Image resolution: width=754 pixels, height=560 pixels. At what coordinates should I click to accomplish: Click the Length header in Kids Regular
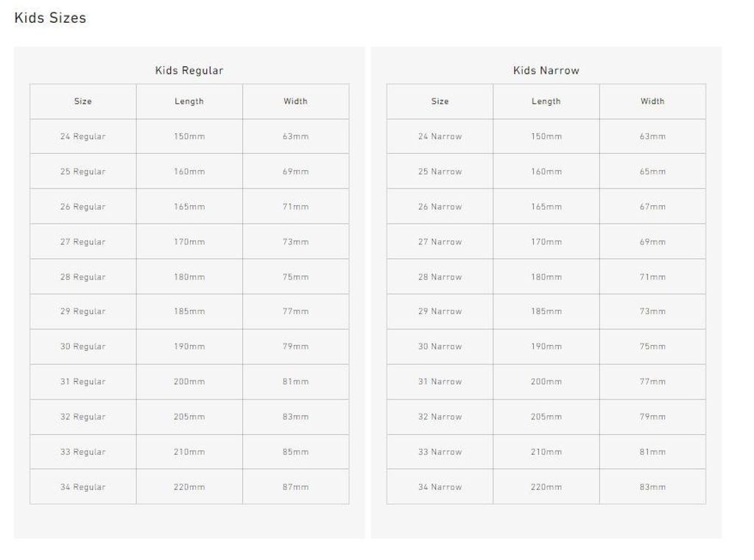pyautogui.click(x=189, y=102)
